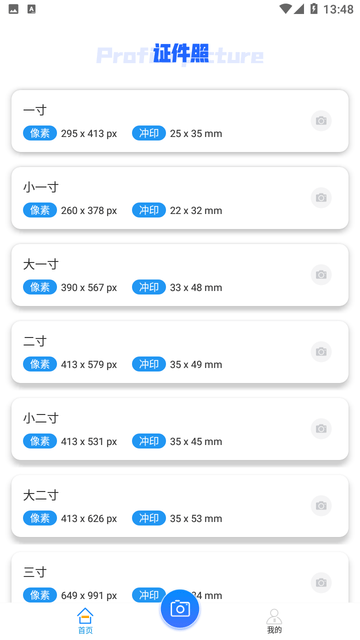Tap camera icon on 大二寸 card
The image size is (360, 640).
pyautogui.click(x=321, y=506)
